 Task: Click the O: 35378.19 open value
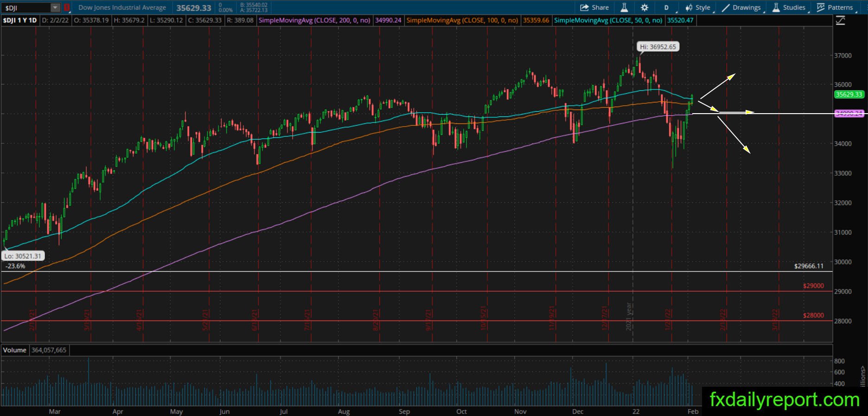click(91, 20)
